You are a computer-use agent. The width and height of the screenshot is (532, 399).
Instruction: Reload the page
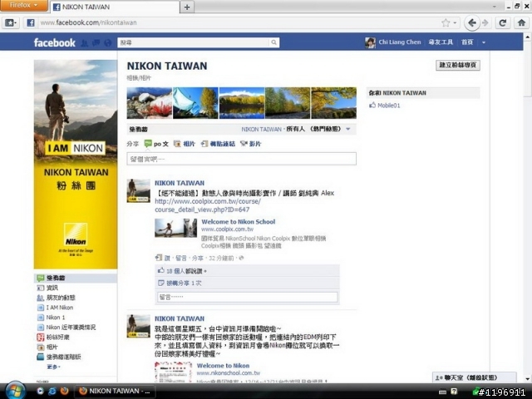tap(502, 22)
